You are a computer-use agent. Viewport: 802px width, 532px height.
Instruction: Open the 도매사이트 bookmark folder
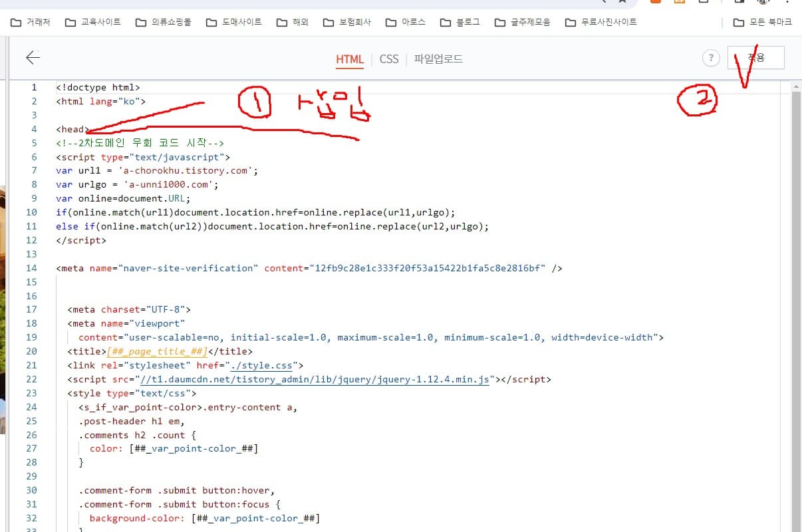click(x=233, y=22)
